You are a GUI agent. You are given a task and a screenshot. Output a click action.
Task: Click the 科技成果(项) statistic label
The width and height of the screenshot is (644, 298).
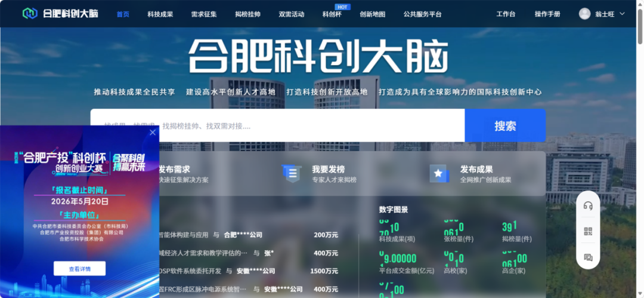(x=397, y=239)
